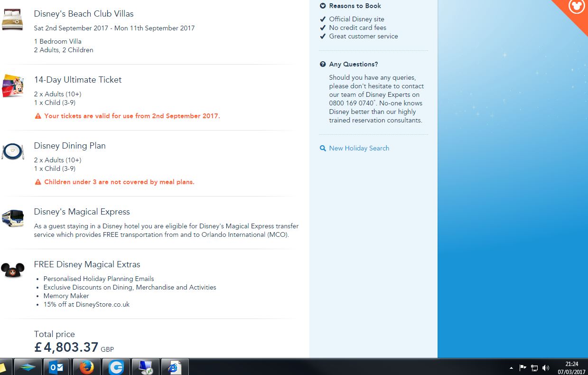Viewport: 588px width, 375px height.
Task: Click the meal plans warning triangle icon
Action: [x=38, y=182]
